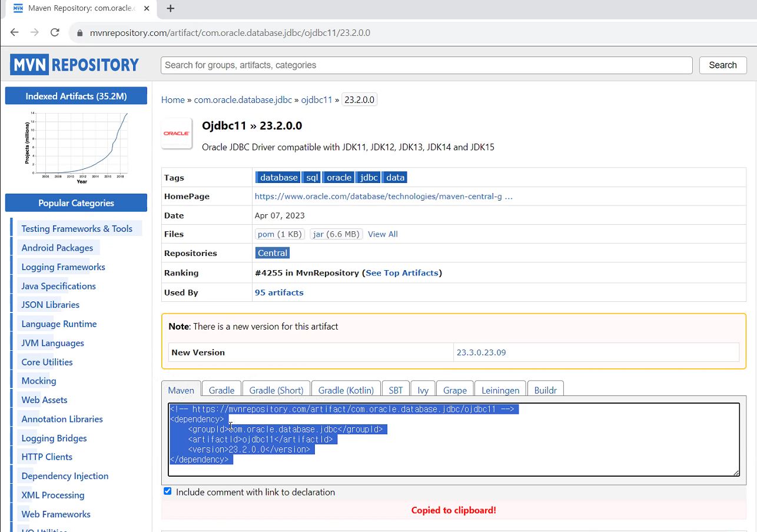Open Dependency Injection category
757x532 pixels.
tap(65, 476)
